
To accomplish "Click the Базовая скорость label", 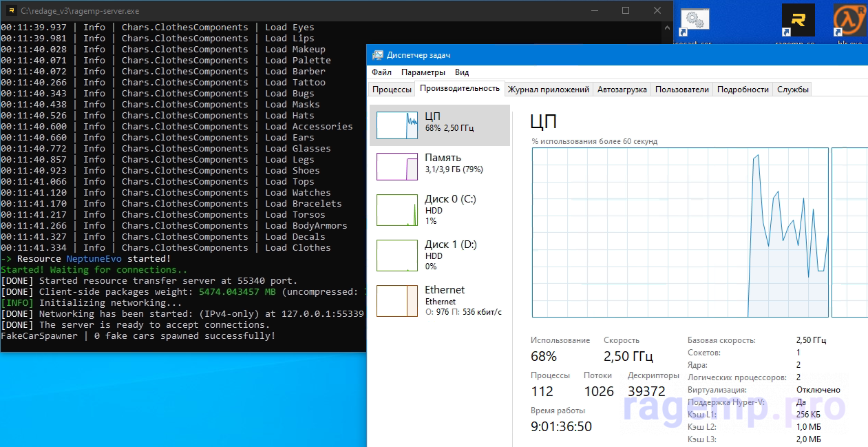I will pyautogui.click(x=721, y=340).
